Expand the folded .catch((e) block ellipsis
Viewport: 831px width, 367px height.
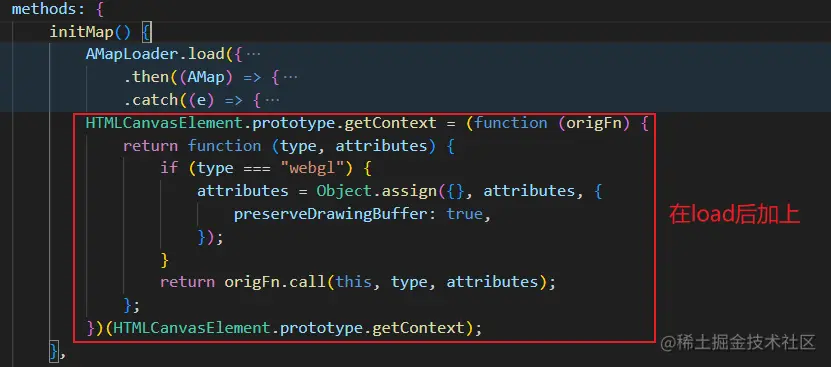click(272, 100)
